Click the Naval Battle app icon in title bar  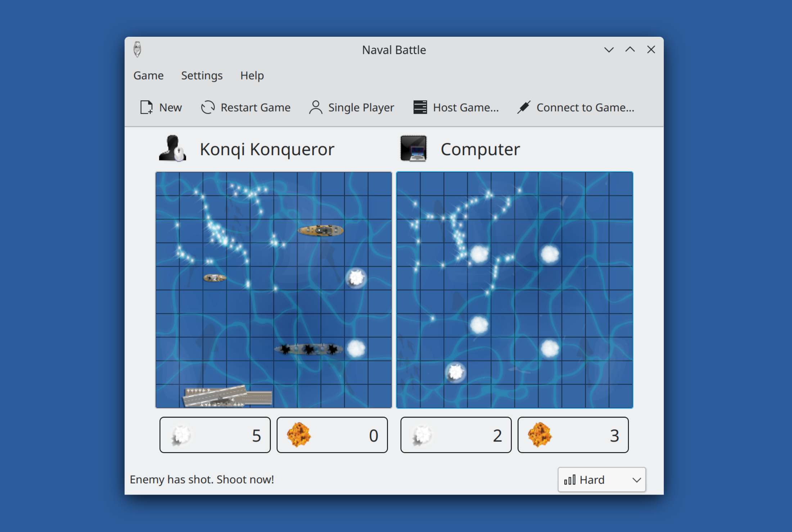137,49
